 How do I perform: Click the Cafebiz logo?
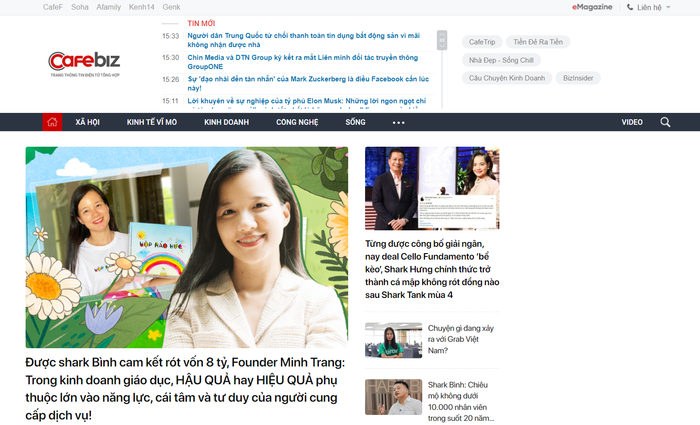[84, 64]
